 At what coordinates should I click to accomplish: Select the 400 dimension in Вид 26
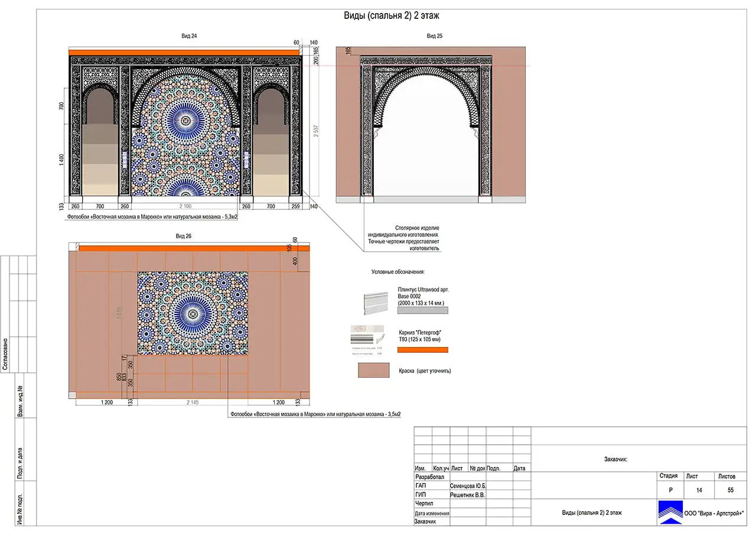295,261
